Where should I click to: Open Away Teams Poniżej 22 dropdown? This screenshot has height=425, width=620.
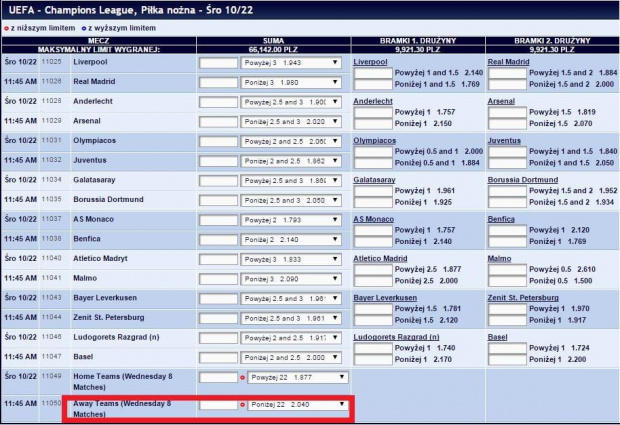pos(298,404)
